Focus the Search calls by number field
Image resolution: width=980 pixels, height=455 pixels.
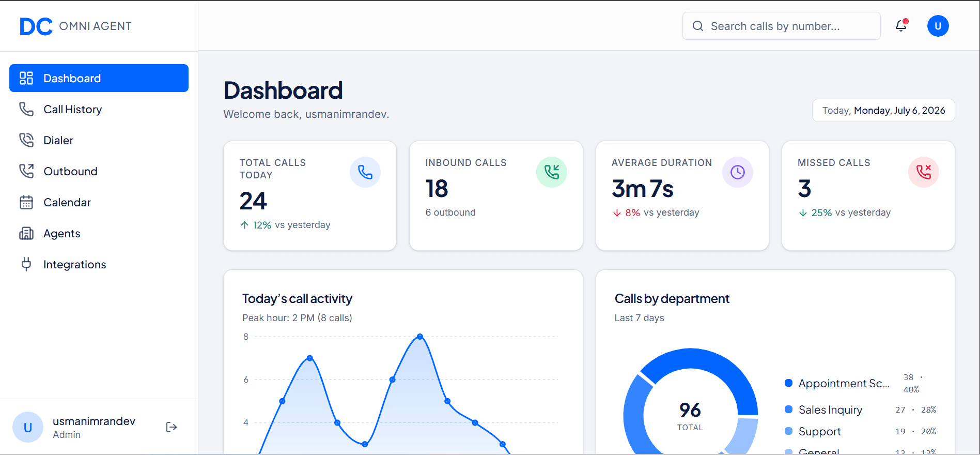(781, 26)
